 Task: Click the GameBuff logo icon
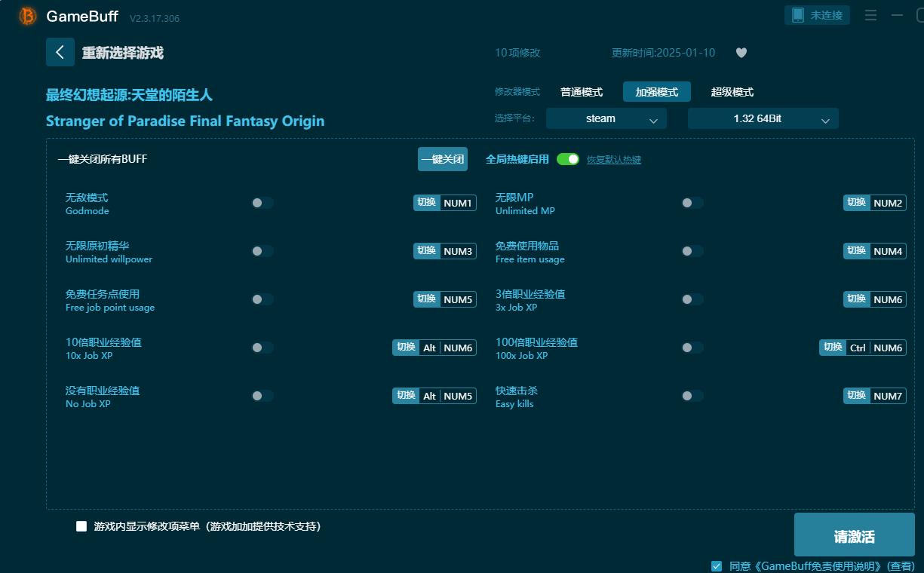[28, 16]
